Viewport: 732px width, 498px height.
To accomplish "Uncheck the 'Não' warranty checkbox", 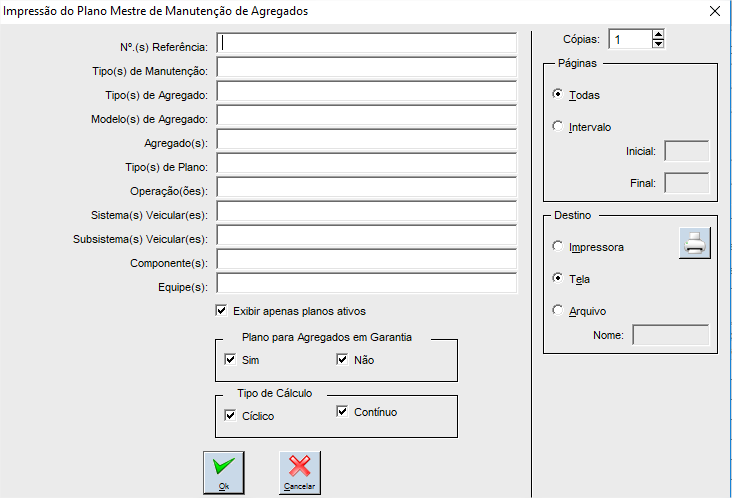I will (343, 360).
